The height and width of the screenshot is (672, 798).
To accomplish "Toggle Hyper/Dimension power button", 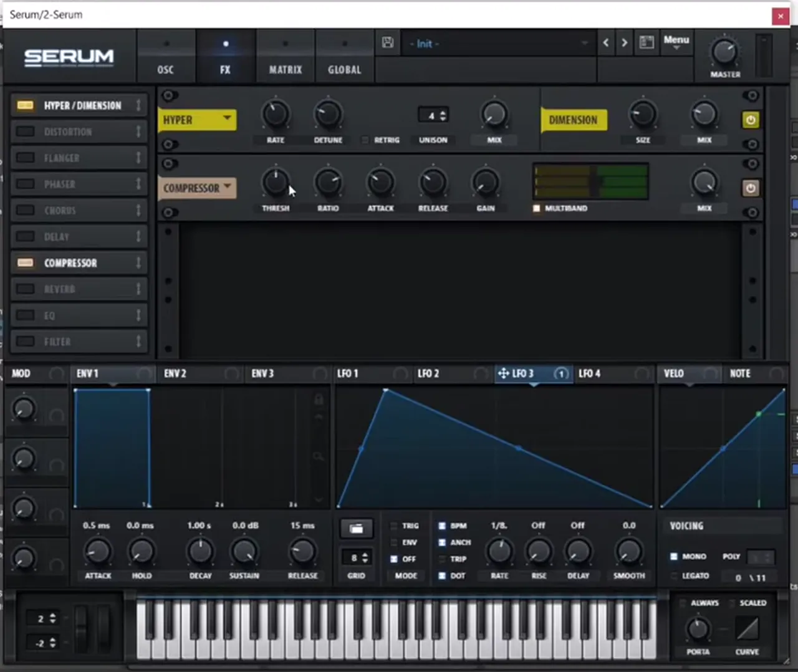I will pos(751,120).
